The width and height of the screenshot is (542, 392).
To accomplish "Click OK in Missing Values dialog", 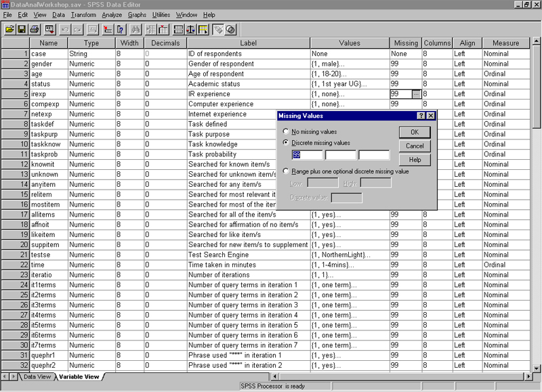I will (415, 132).
